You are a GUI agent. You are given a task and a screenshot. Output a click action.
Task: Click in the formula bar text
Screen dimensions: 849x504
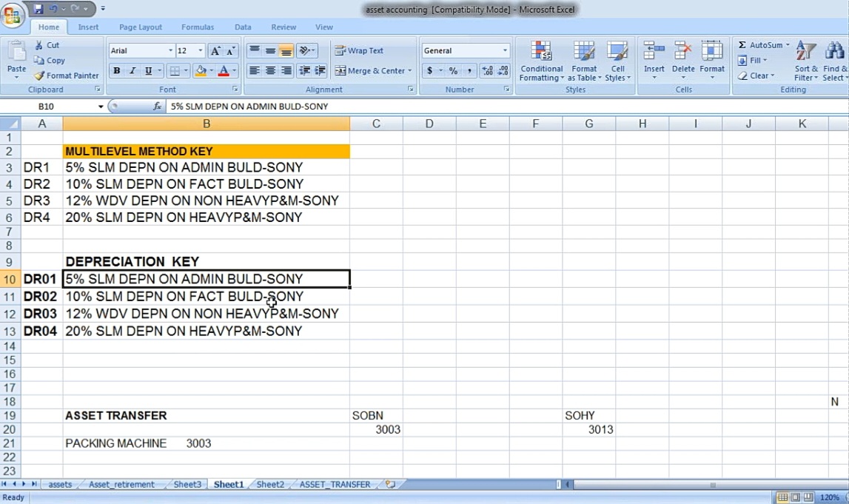(249, 107)
